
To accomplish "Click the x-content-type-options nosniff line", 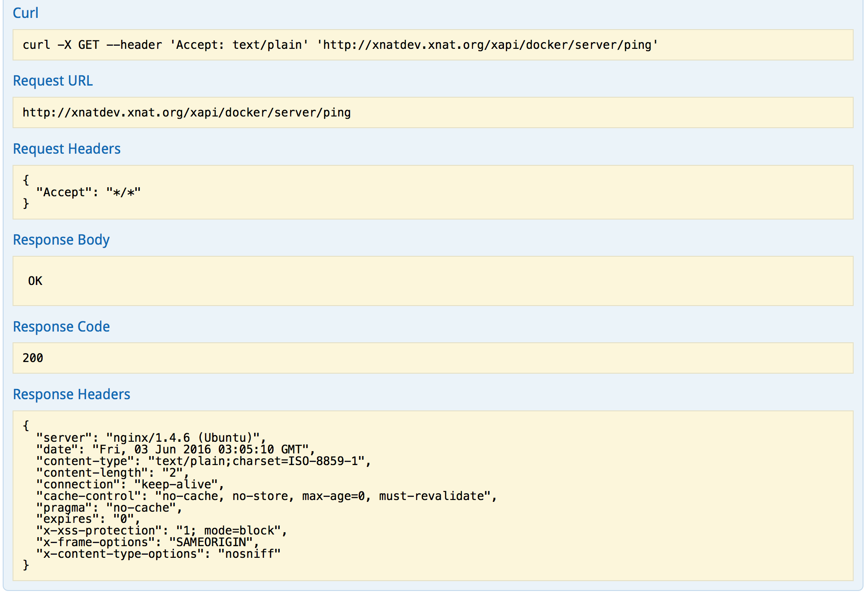I will click(x=158, y=554).
